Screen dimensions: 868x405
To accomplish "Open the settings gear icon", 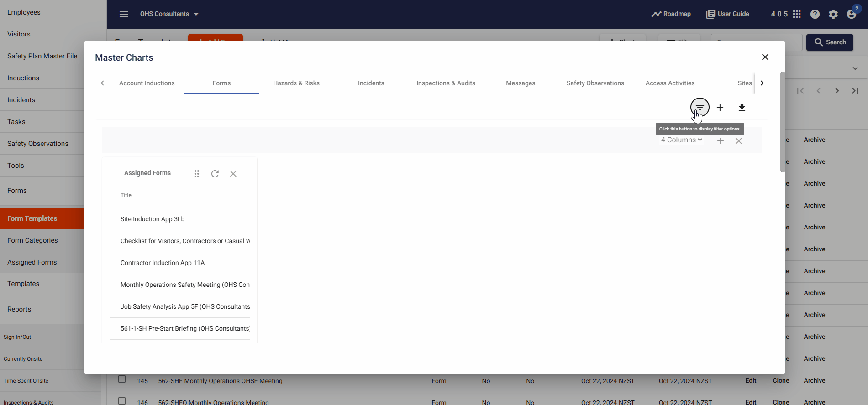I will [x=833, y=14].
